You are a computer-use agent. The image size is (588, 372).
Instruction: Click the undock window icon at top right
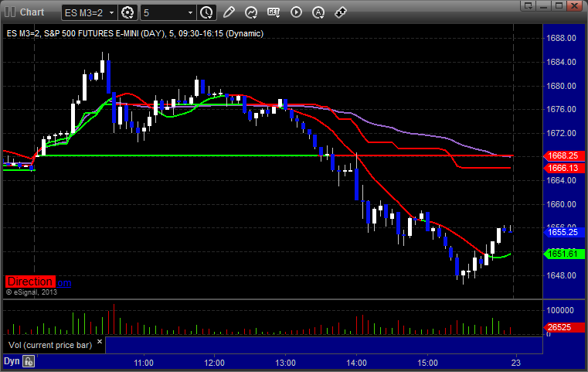(x=529, y=5)
